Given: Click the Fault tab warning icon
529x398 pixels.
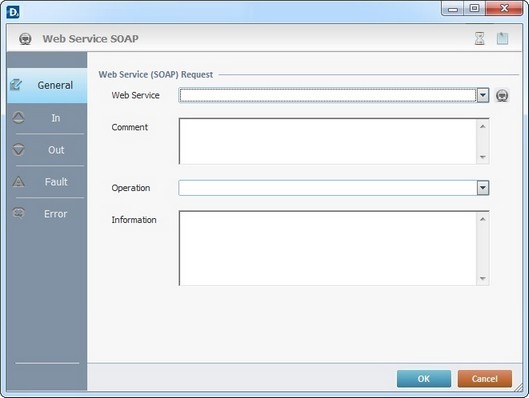Looking at the screenshot, I should [18, 181].
